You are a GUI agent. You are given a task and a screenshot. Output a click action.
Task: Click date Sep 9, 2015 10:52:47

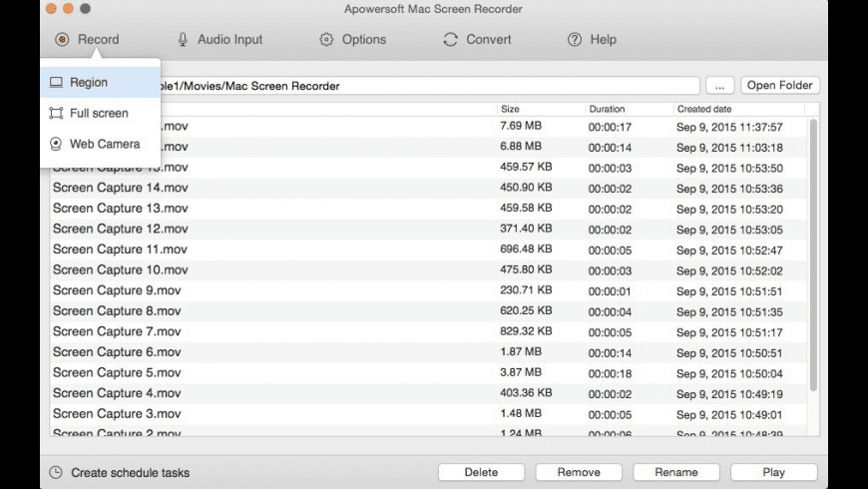coord(729,250)
